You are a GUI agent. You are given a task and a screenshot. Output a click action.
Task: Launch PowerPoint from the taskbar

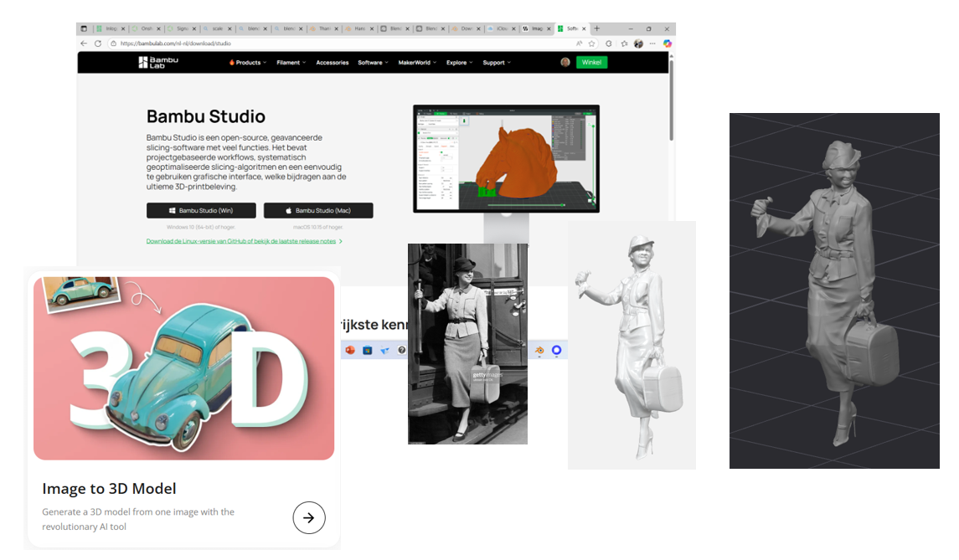click(350, 350)
